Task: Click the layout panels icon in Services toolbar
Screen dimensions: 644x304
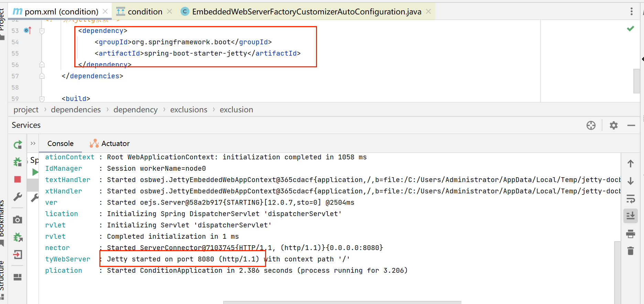Action: point(18,277)
